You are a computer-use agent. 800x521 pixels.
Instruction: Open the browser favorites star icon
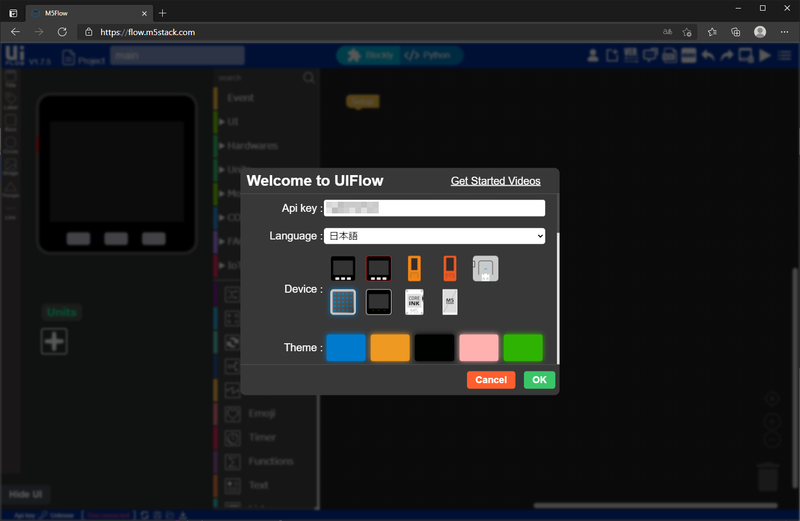712,32
